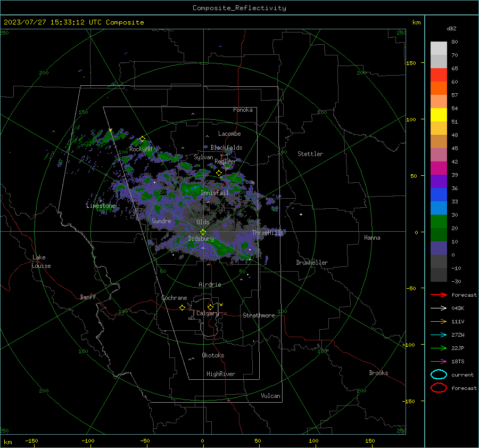
Task: Click the tan 45-48 dBZ color band
Action: tap(439, 141)
